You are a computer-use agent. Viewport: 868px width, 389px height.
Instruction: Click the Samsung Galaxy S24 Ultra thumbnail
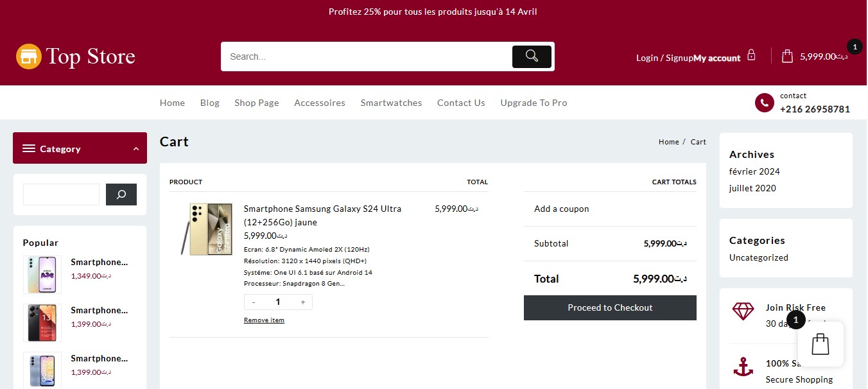point(207,229)
